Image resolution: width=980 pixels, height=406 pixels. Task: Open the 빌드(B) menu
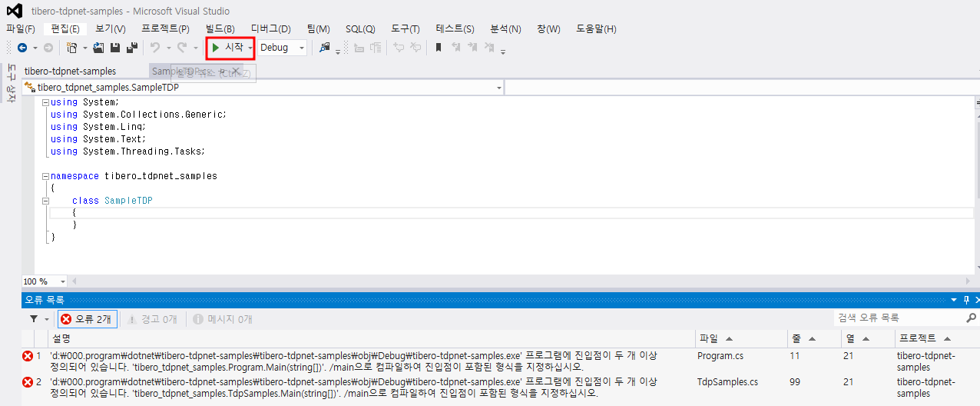click(x=220, y=29)
